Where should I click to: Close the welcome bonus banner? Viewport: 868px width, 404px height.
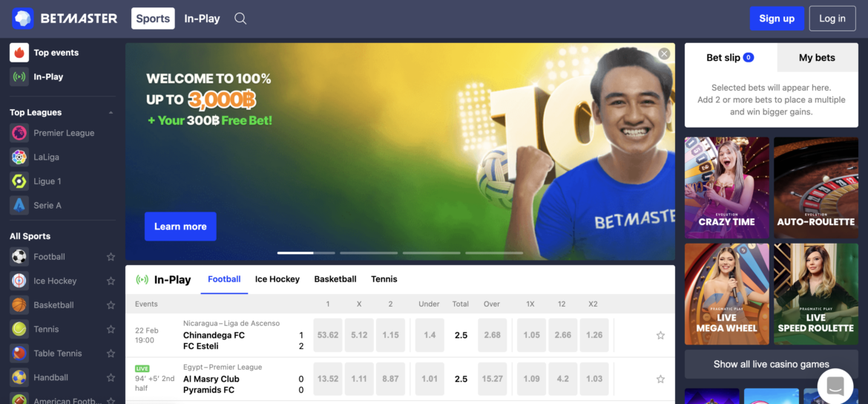click(664, 53)
